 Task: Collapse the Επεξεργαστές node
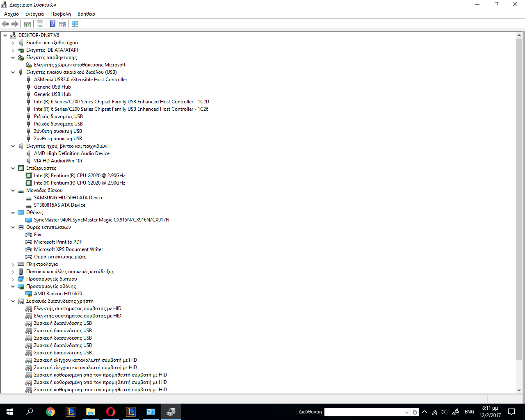click(x=13, y=168)
